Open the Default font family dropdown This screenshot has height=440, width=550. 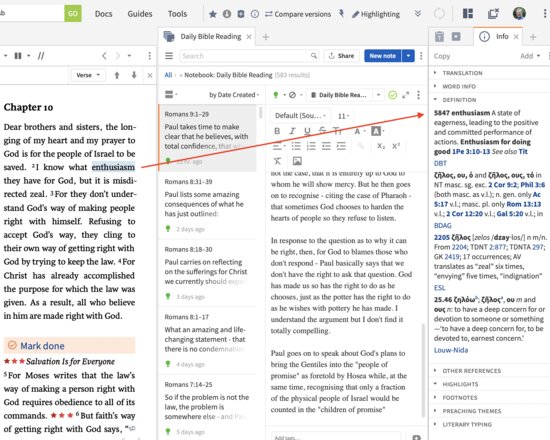[300, 116]
